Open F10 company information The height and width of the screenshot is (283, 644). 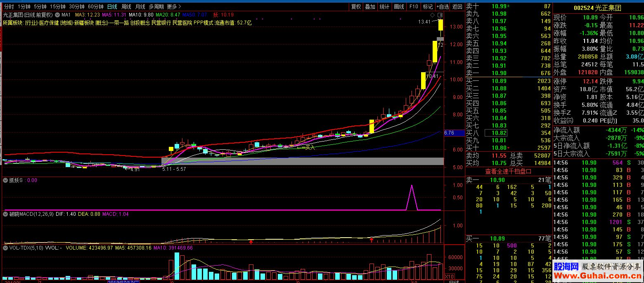pyautogui.click(x=413, y=7)
